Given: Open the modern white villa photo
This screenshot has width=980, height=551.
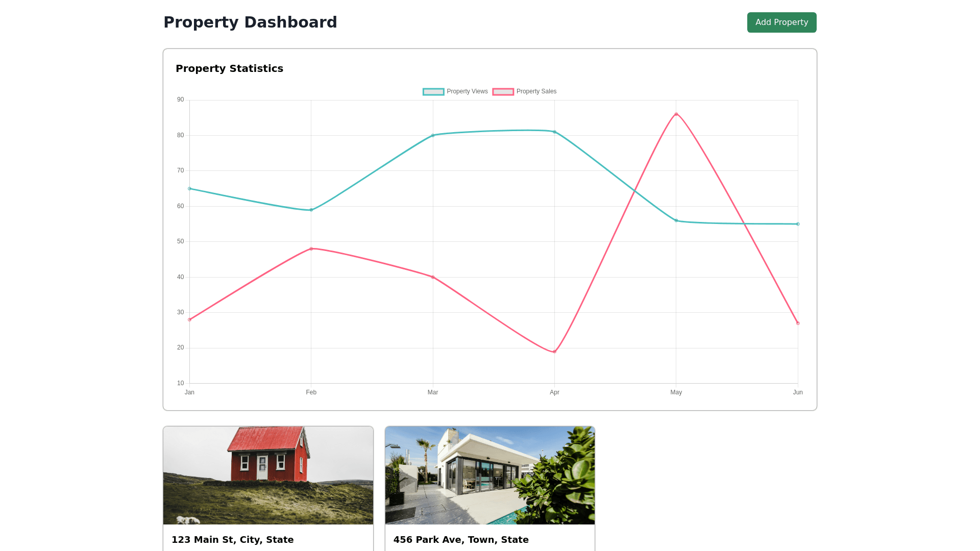Looking at the screenshot, I should coord(489,475).
